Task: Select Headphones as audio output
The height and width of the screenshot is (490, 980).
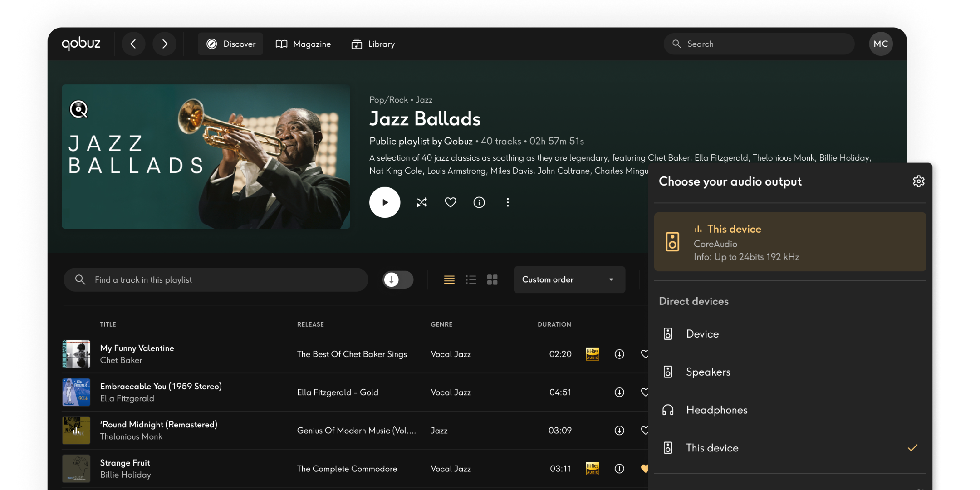Action: (x=716, y=410)
